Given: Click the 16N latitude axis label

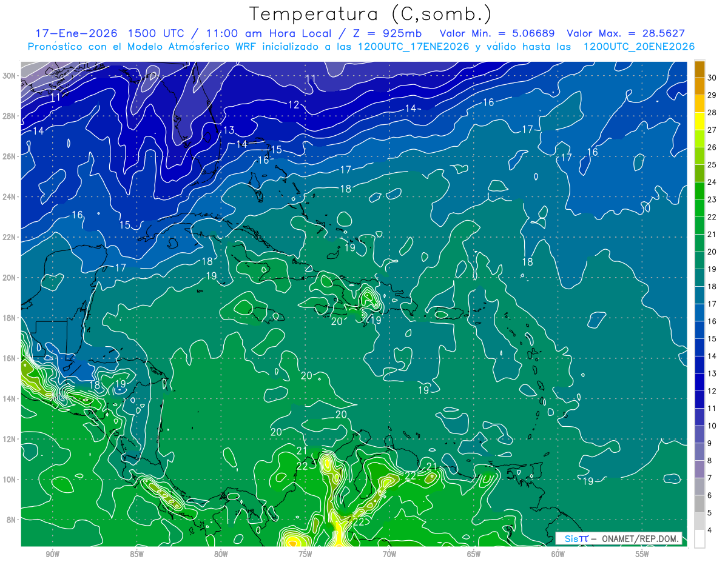Looking at the screenshot, I should click(x=9, y=358).
